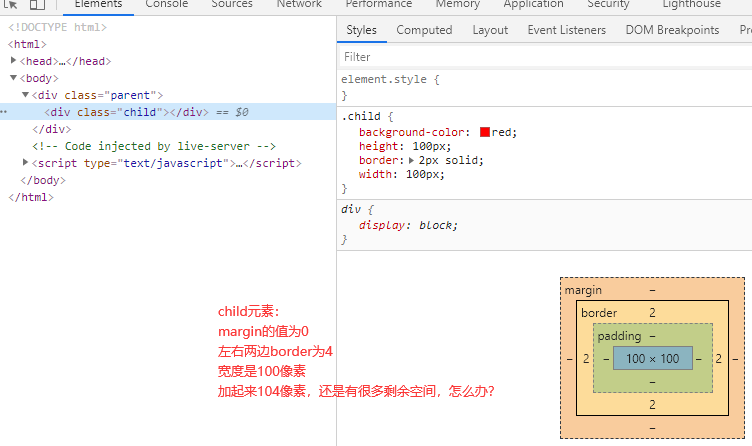Open the Application tab
This screenshot has width=752, height=446.
pos(533,4)
